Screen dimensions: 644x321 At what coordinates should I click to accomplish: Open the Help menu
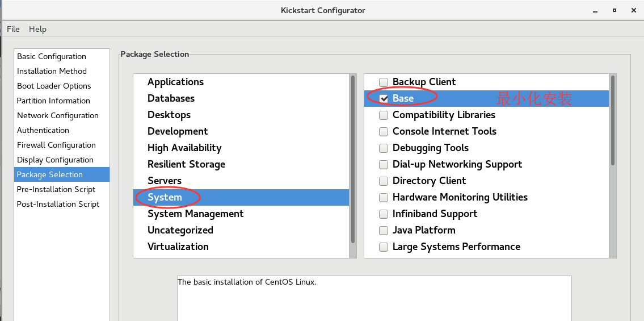38,29
